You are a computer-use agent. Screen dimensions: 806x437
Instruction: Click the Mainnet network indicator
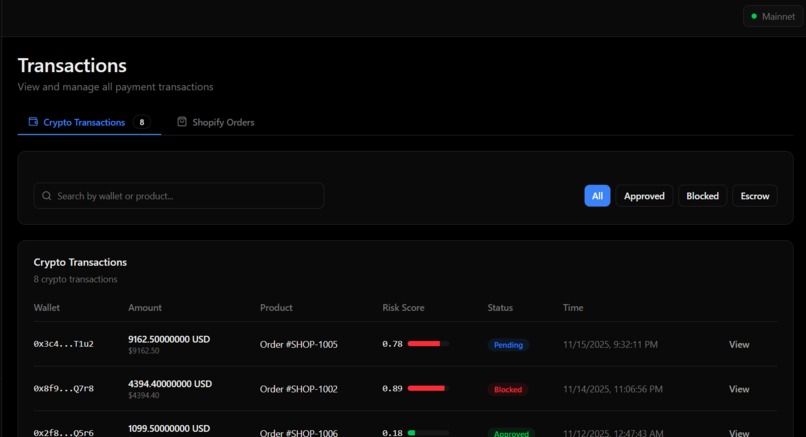coord(773,16)
